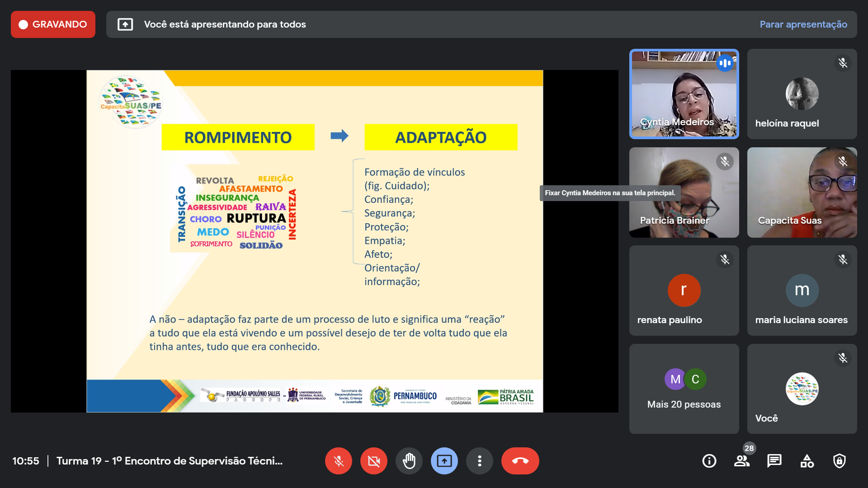Open the Mais 20 pessoas tile
Screen dimensions: 868x488
(684, 389)
